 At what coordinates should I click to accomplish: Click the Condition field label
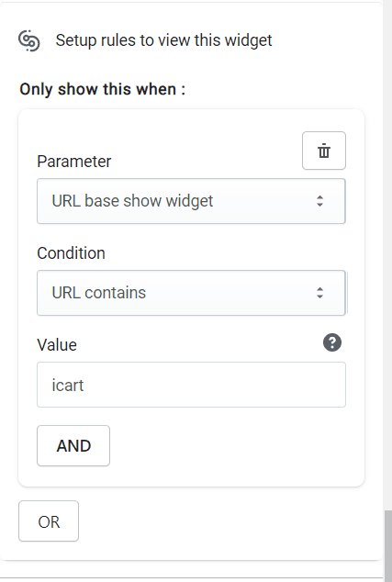pyautogui.click(x=71, y=253)
